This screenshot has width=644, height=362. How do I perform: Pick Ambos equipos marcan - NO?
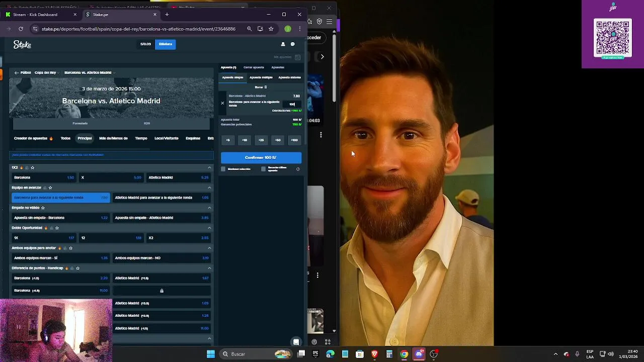(x=162, y=258)
